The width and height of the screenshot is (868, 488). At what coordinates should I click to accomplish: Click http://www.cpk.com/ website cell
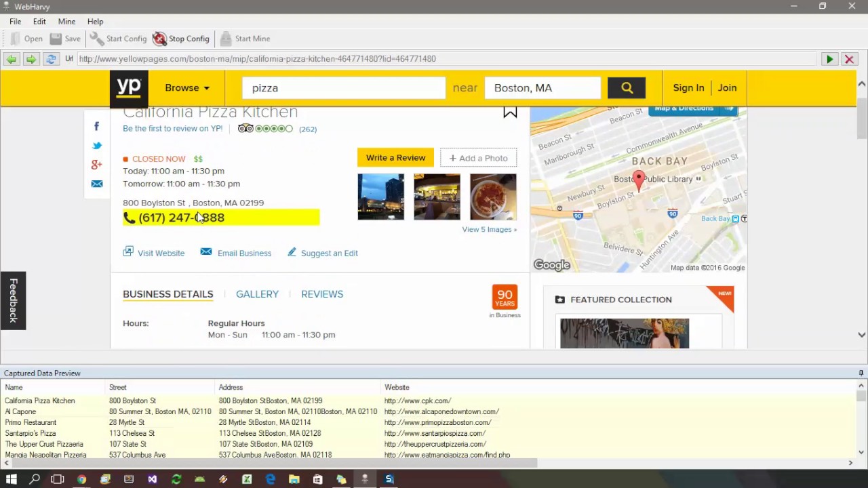(x=418, y=401)
